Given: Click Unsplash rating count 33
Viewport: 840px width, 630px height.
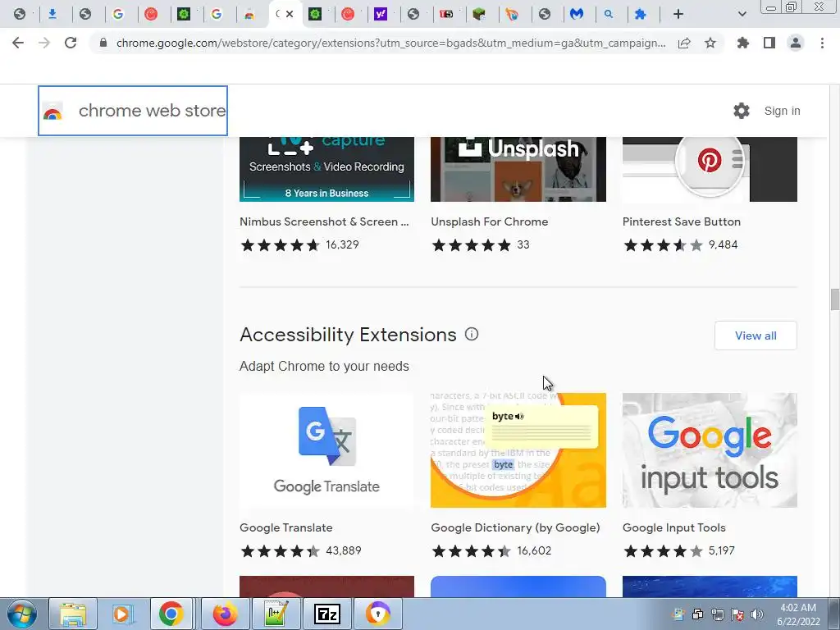Looking at the screenshot, I should [x=523, y=244].
